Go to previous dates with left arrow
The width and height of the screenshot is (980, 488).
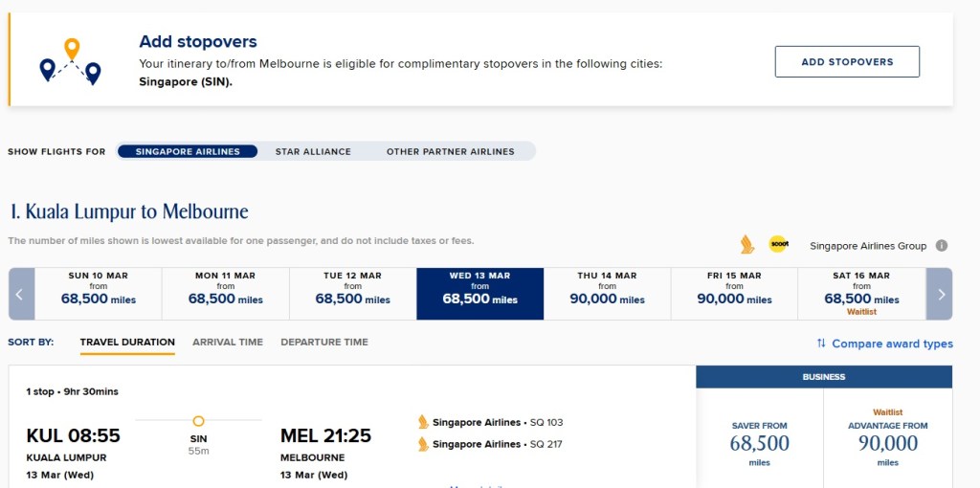point(21,294)
